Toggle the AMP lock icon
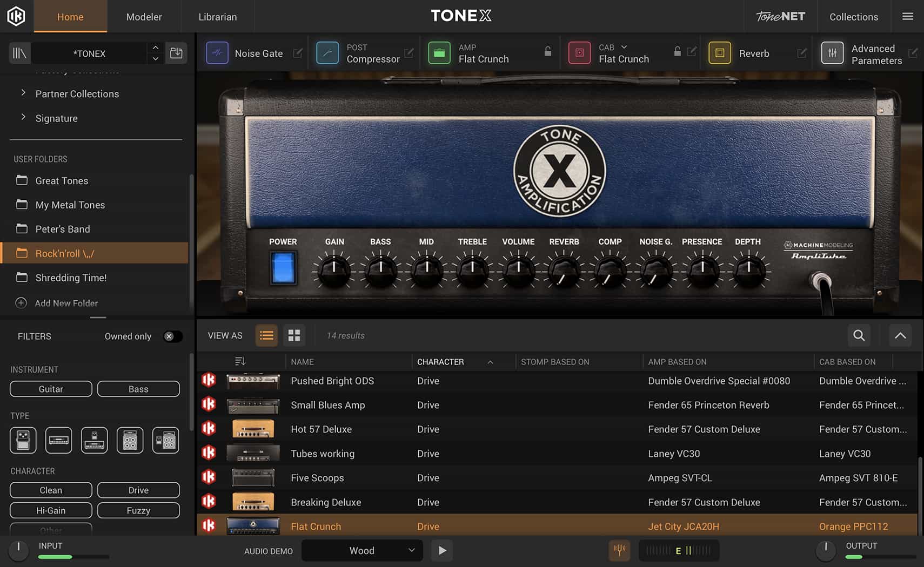This screenshot has height=567, width=924. tap(548, 51)
